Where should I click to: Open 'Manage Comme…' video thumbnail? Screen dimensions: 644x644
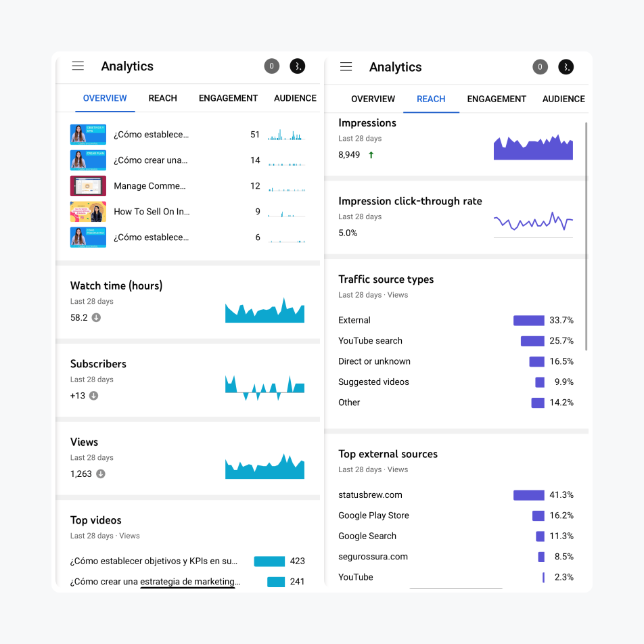point(88,186)
